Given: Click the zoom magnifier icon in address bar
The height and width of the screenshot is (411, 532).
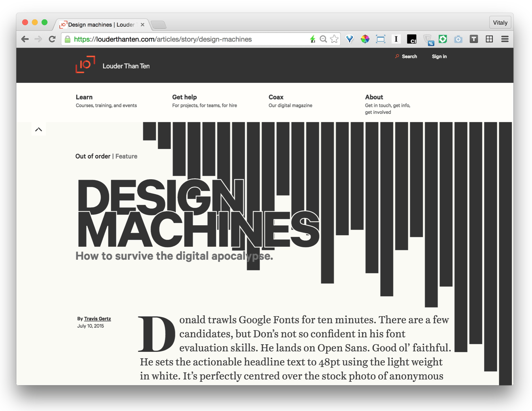Looking at the screenshot, I should tap(323, 39).
